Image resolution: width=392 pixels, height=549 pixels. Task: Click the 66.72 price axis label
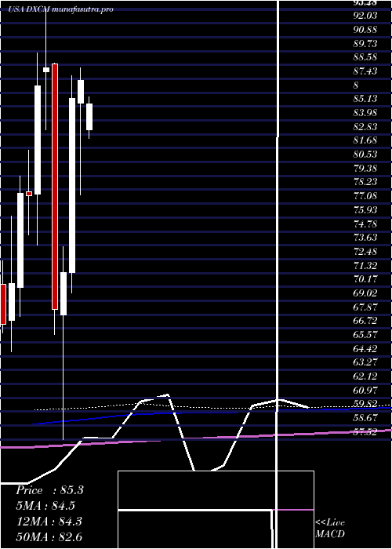click(365, 321)
